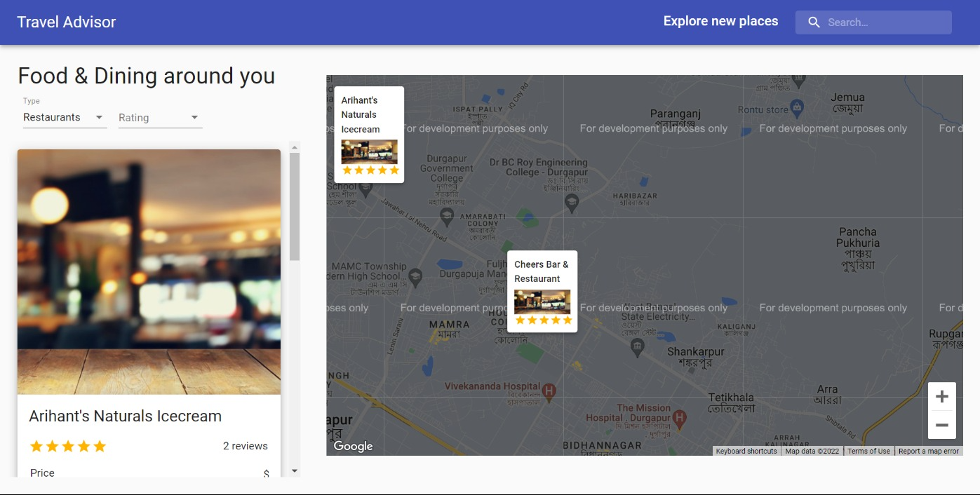Click Dr BC Roy Engineering College marker
Image resolution: width=980 pixels, height=495 pixels.
[572, 203]
